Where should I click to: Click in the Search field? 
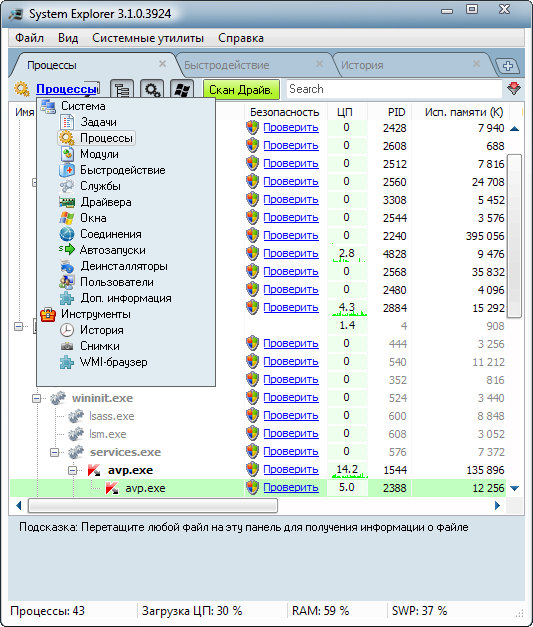[394, 89]
